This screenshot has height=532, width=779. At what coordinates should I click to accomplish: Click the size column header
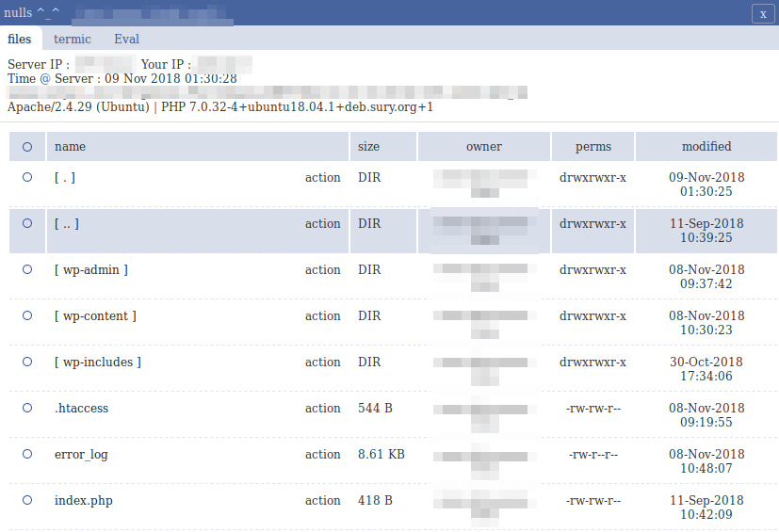[x=369, y=147]
